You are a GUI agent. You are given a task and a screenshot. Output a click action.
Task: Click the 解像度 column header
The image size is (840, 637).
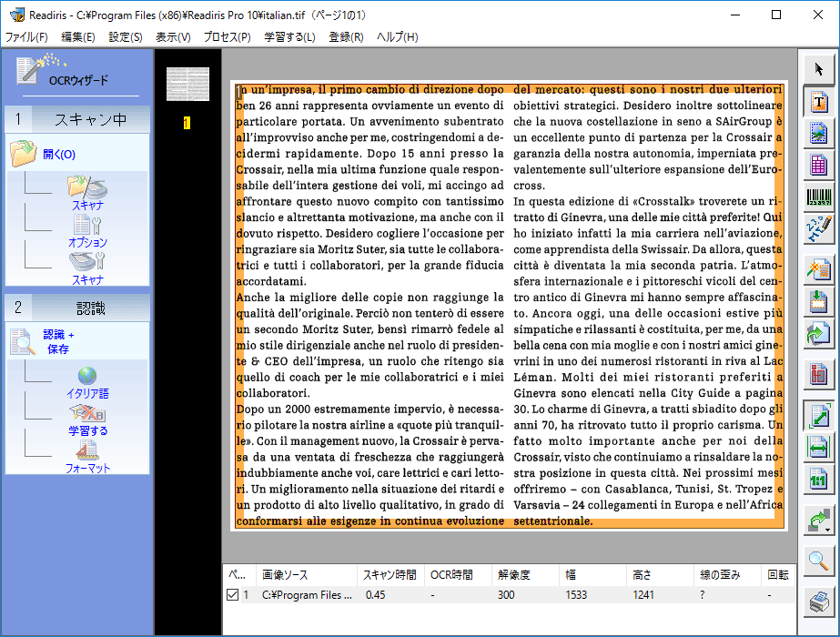click(525, 575)
